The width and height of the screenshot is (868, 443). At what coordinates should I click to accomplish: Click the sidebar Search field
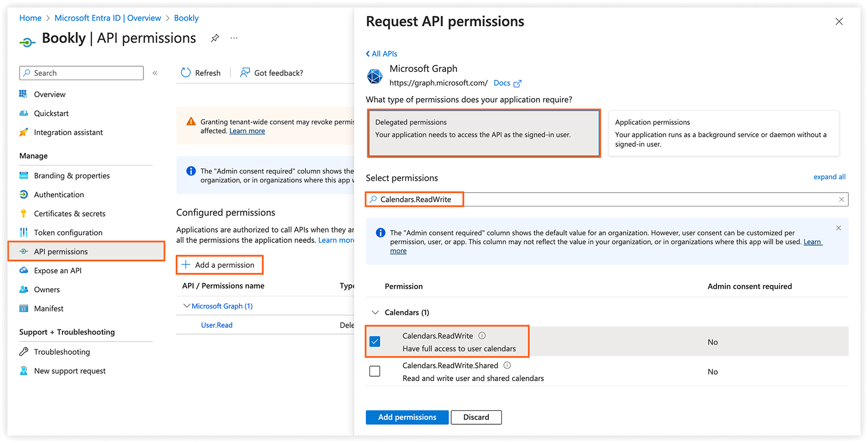coord(82,73)
